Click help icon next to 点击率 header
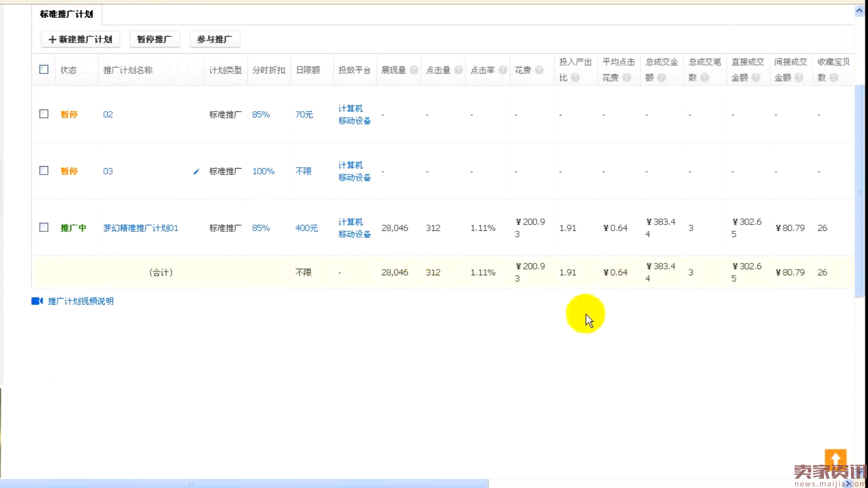The height and width of the screenshot is (488, 868). [x=503, y=70]
